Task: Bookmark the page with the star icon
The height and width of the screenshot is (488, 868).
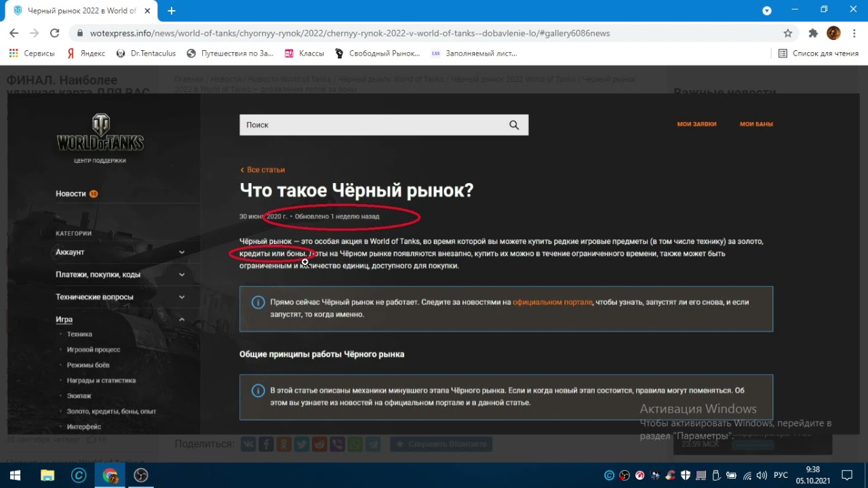Action: point(788,33)
